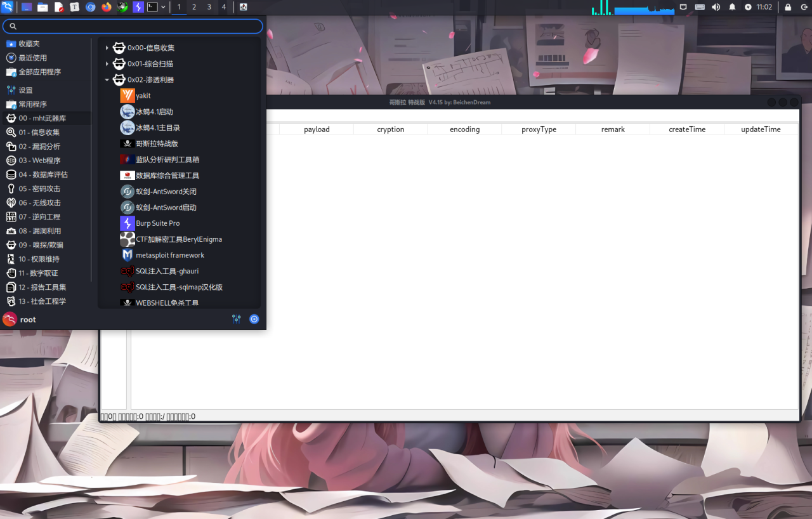Open 05 - 密码攻击 category
Image resolution: width=812 pixels, height=519 pixels.
[x=47, y=188]
